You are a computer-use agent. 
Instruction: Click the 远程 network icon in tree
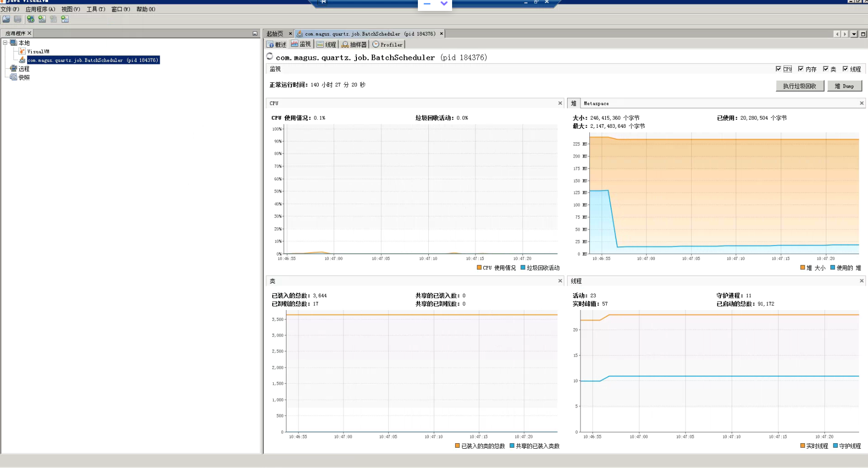coord(13,69)
